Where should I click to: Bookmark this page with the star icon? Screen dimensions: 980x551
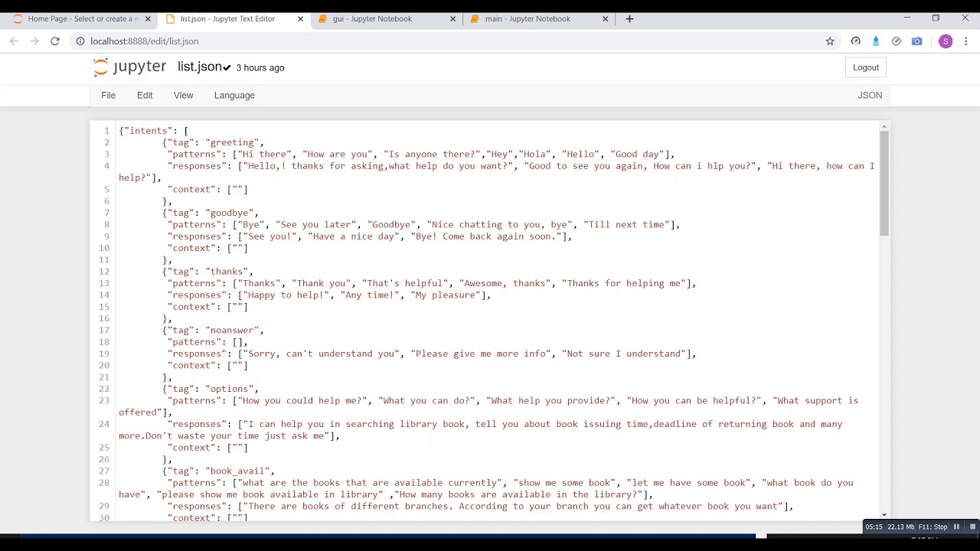click(x=830, y=41)
